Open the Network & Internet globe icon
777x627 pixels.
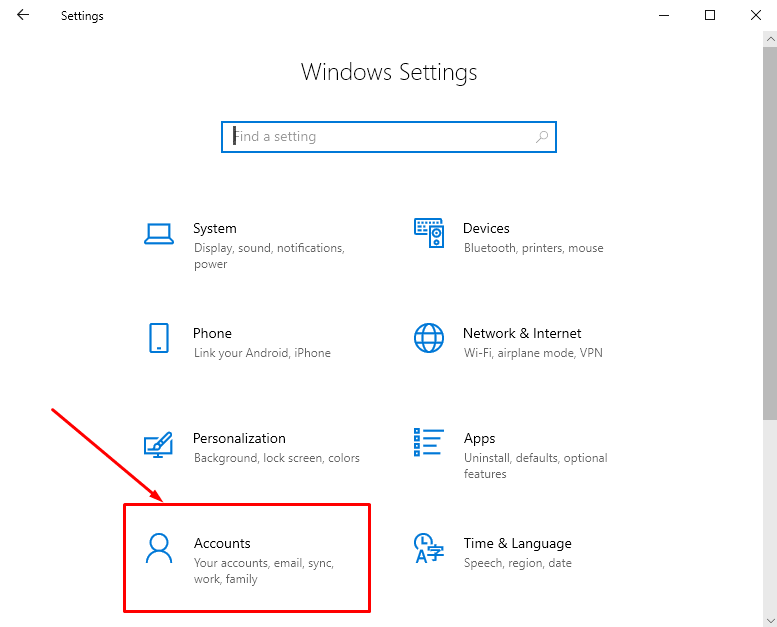coord(429,338)
